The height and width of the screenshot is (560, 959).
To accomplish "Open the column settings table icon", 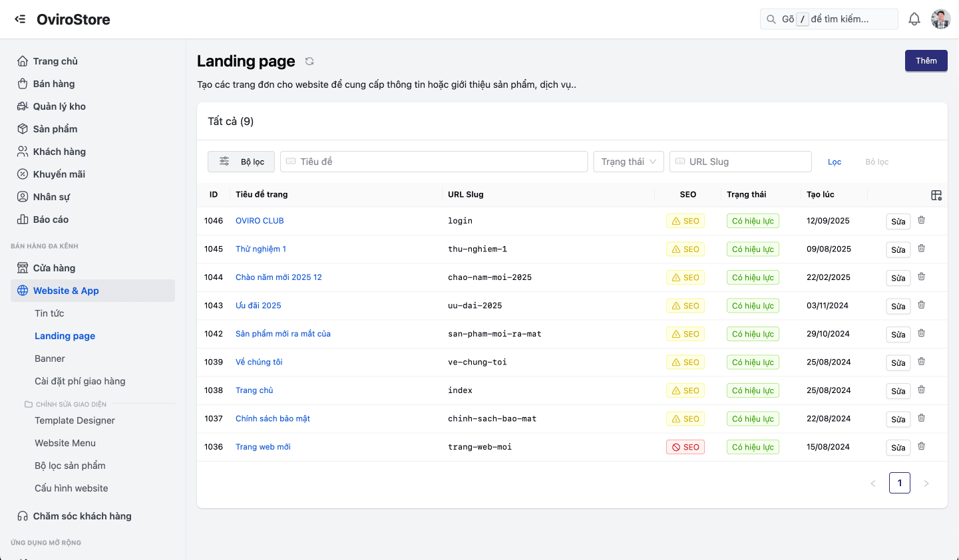I will (936, 195).
